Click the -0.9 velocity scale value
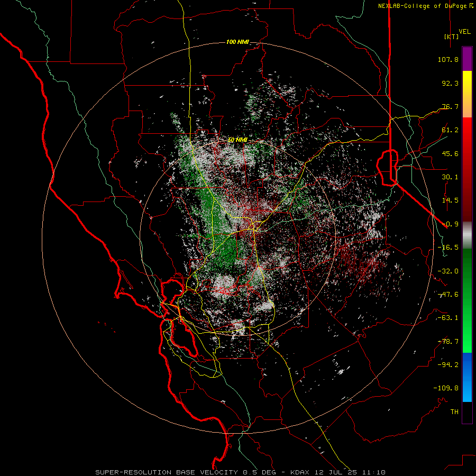Image resolution: width=476 pixels, height=476 pixels. (450, 224)
